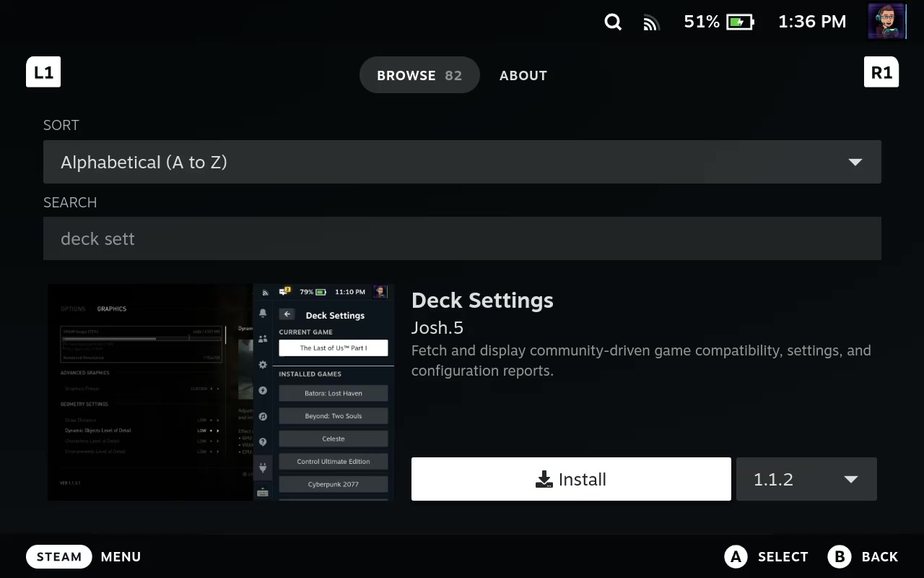Tap the B button glyph for Back
924x578 pixels.
coord(840,556)
